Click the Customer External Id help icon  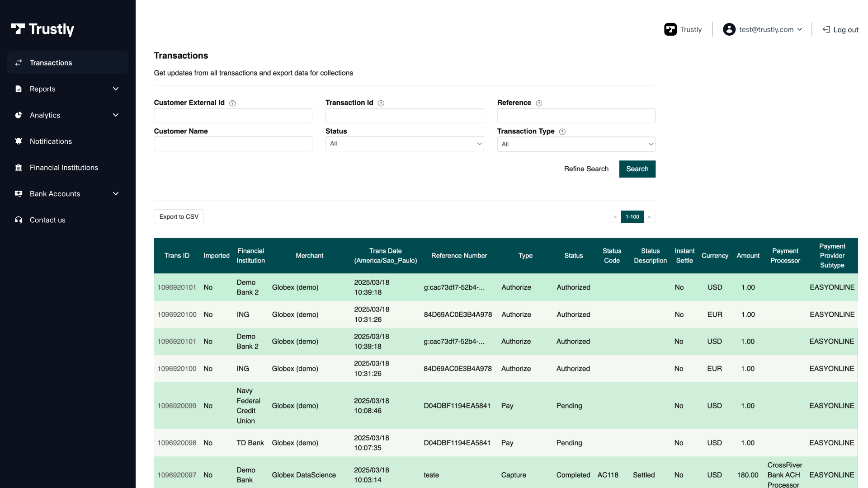click(232, 103)
